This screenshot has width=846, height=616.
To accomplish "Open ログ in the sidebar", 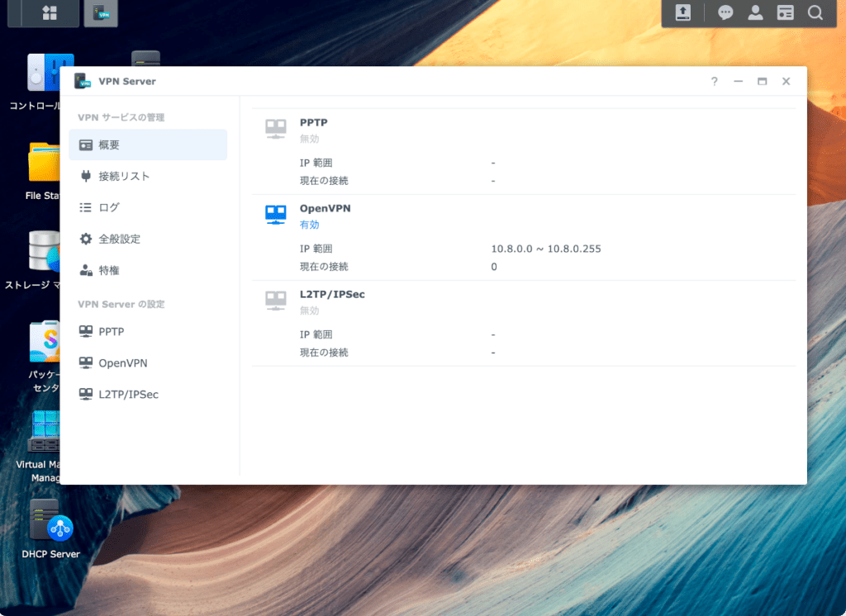I will click(148, 207).
